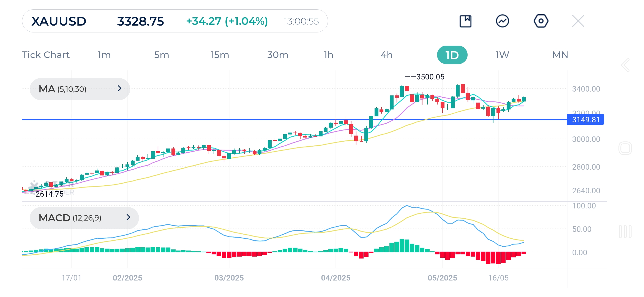Open the MN monthly timeframe option

(x=560, y=55)
